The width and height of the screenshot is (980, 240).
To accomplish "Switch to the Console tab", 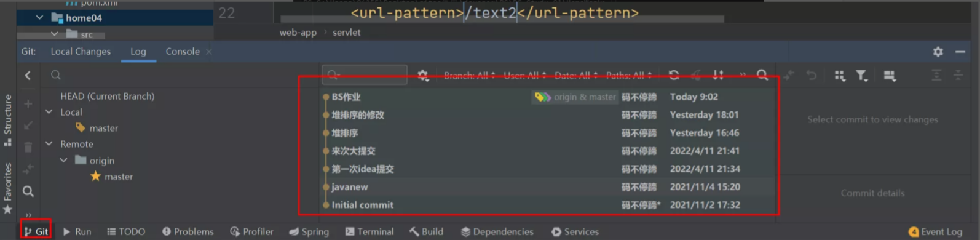I will pyautogui.click(x=183, y=52).
